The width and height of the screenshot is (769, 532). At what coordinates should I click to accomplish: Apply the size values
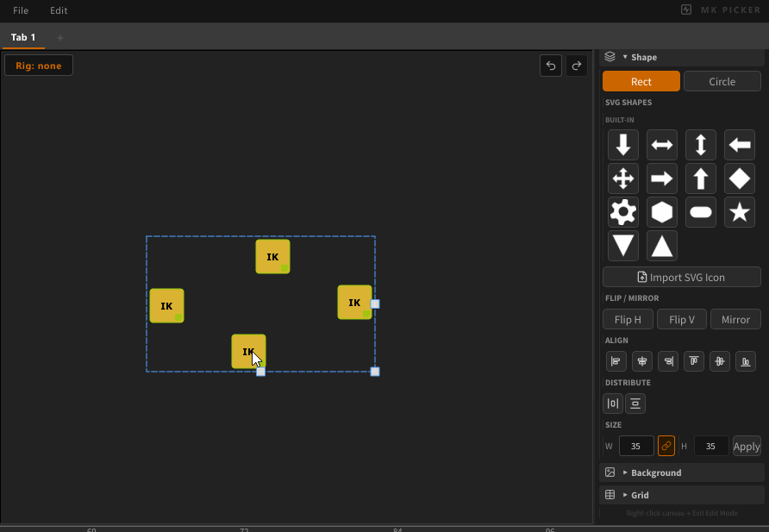pyautogui.click(x=747, y=446)
